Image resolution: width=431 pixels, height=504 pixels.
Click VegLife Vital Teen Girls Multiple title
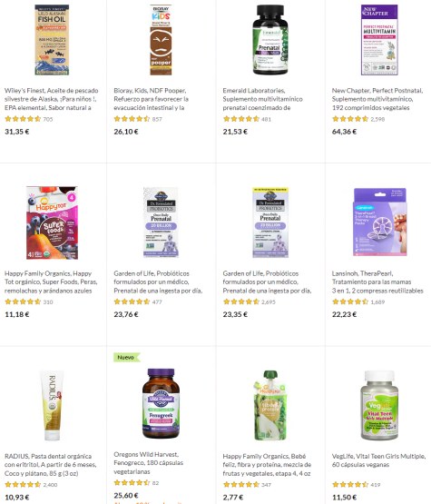(378, 460)
